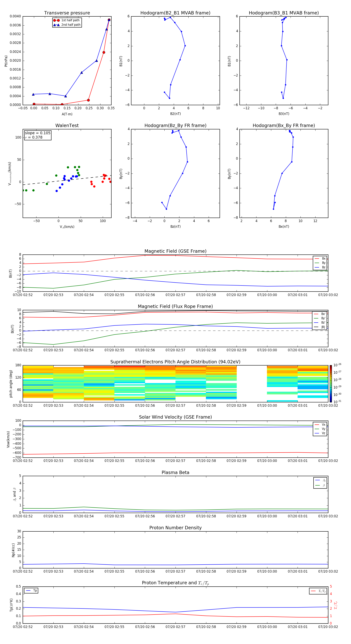Image resolution: width=351 pixels, height=644 pixels.
Task: Select the blue 'Bz' entry in GSE legend
Action: coord(320,267)
